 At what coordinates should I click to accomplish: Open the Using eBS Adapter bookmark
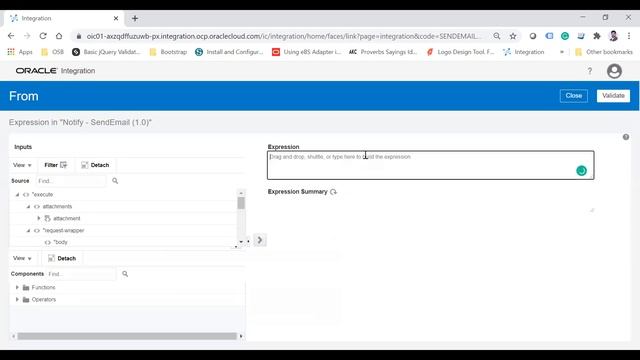click(x=307, y=52)
